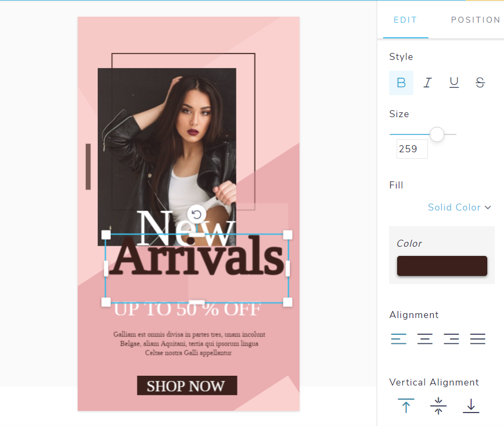Apply strikethrough text style
The width and height of the screenshot is (504, 426).
pyautogui.click(x=480, y=83)
